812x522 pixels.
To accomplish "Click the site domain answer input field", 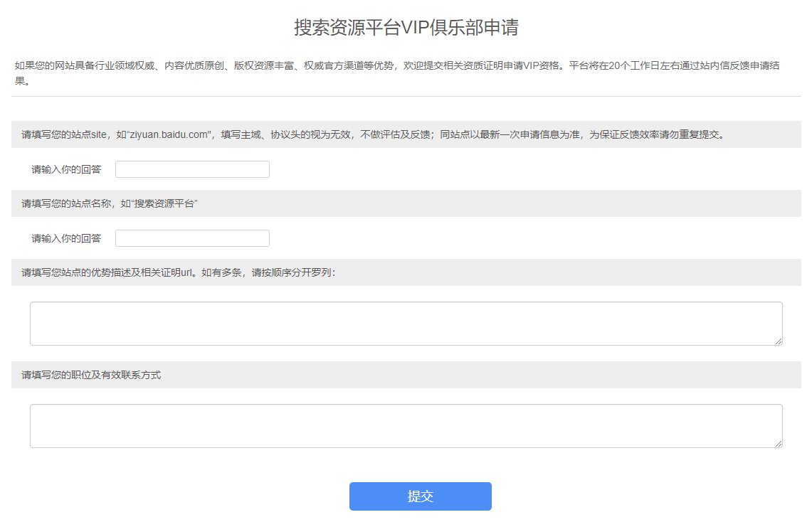I will click(x=192, y=169).
